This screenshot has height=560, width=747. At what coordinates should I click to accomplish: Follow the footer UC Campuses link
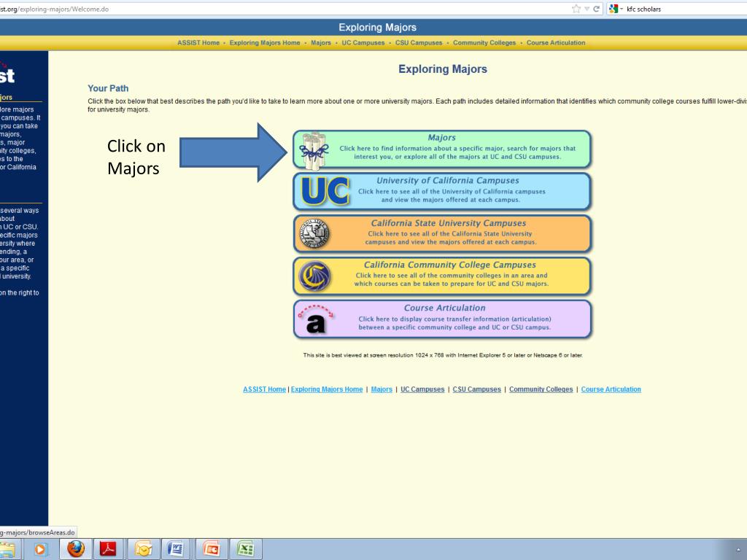click(x=422, y=389)
